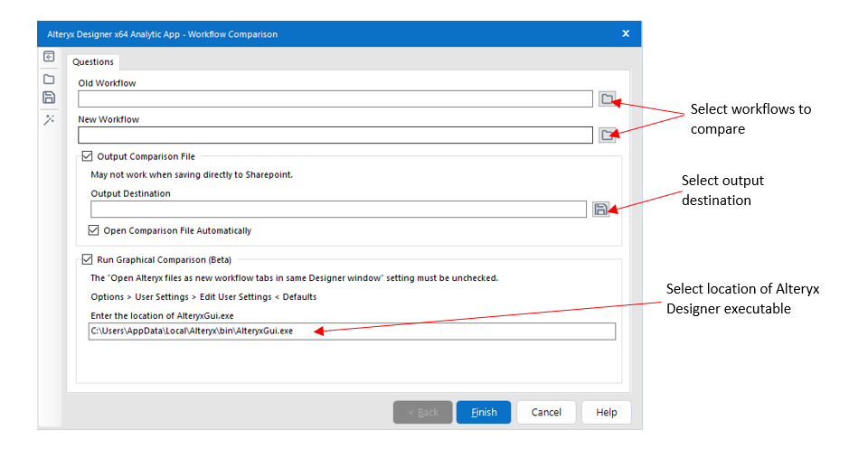
Task: Close the Workflow Comparison dialog
Action: (626, 34)
